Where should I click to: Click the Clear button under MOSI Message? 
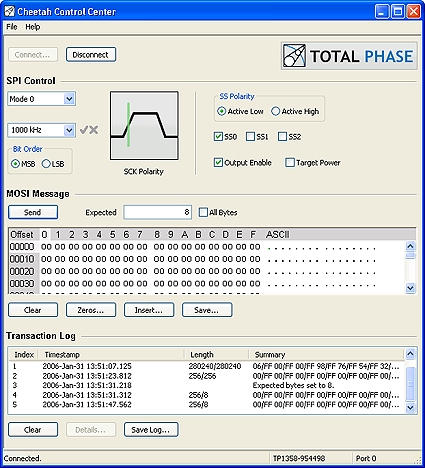point(33,310)
